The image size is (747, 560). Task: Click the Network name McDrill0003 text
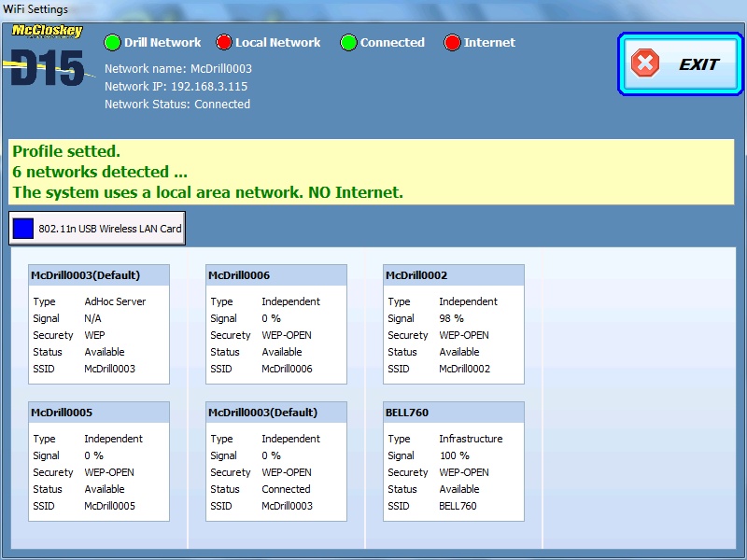(x=178, y=69)
